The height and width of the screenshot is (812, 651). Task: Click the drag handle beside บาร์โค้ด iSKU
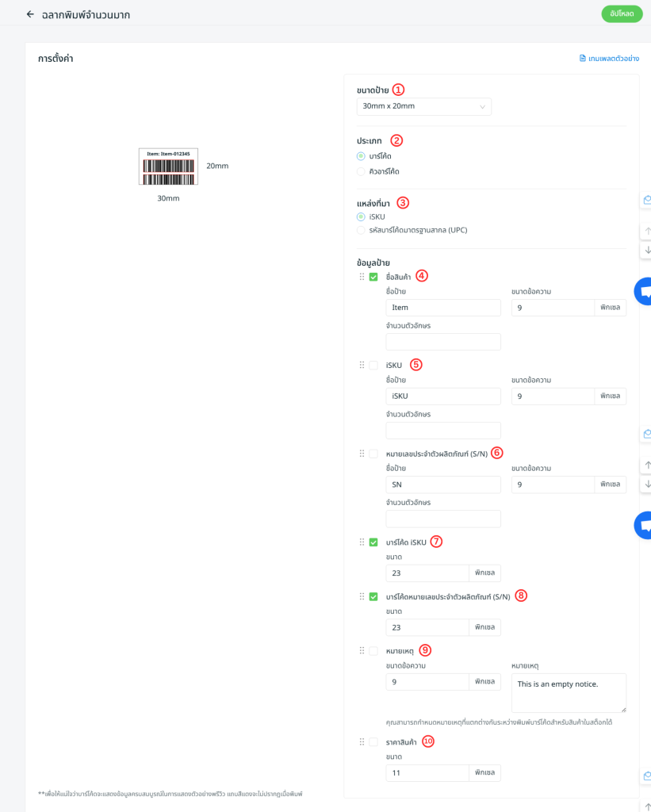(x=362, y=542)
